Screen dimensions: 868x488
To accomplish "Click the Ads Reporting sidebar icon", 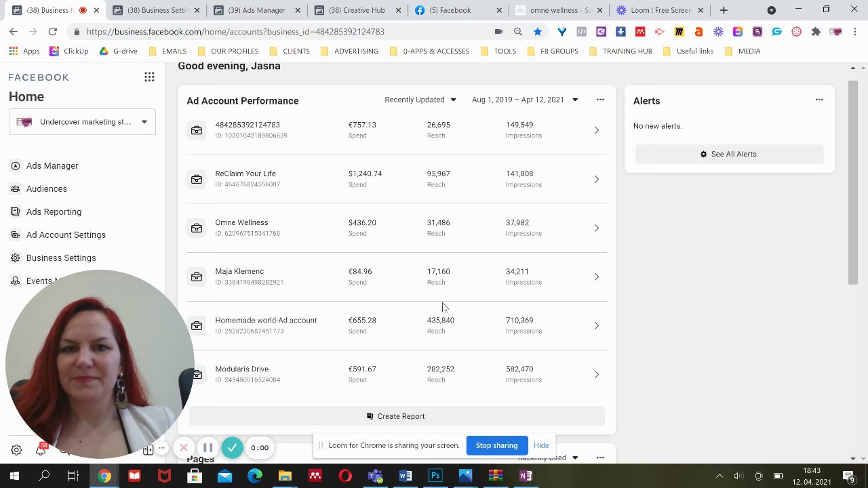I will (15, 211).
